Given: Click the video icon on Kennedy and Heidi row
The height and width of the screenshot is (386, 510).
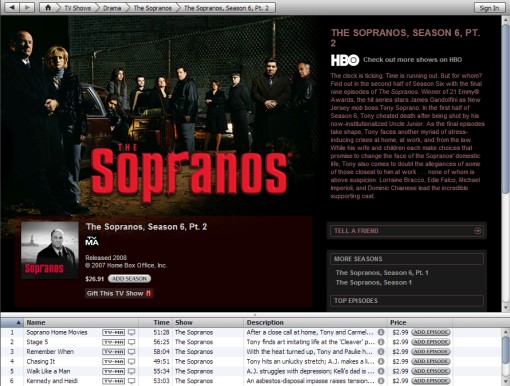Looking at the screenshot, I should pos(132,381).
